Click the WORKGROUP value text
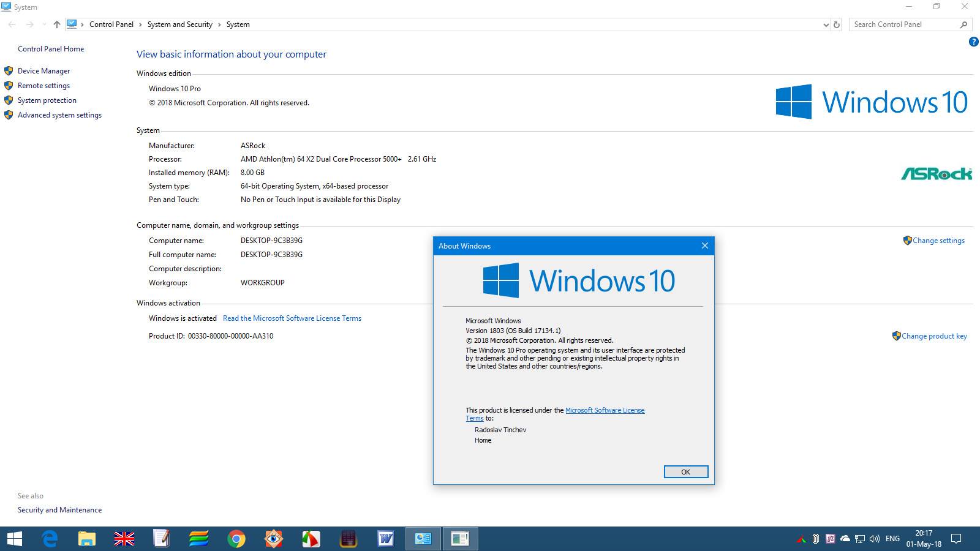The height and width of the screenshot is (551, 980). click(262, 283)
